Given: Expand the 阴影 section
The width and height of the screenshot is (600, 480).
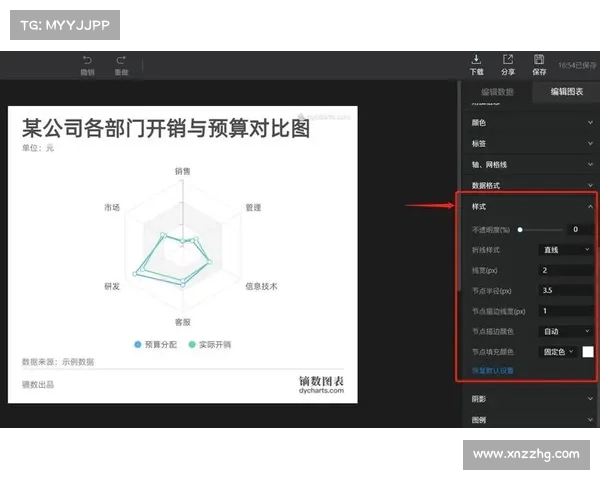Looking at the screenshot, I should pyautogui.click(x=532, y=399).
